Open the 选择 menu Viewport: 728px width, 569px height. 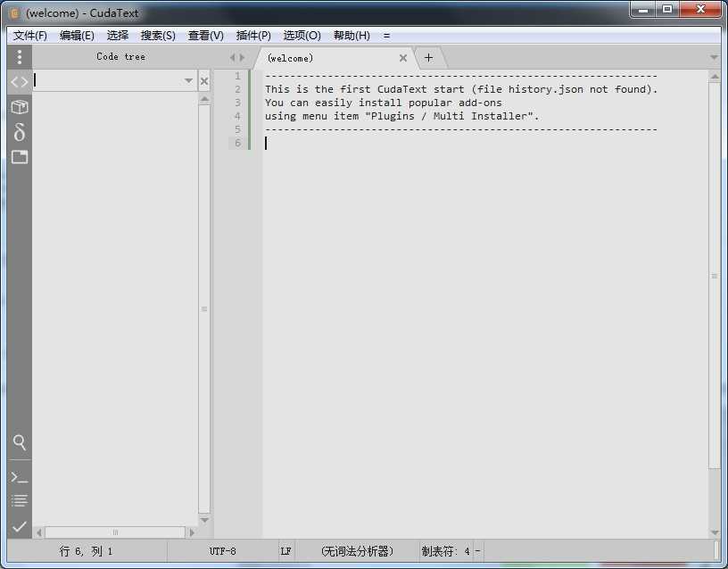(x=117, y=36)
